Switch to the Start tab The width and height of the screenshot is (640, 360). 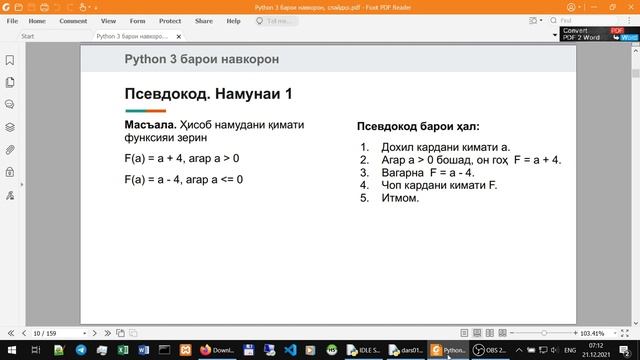pos(28,36)
